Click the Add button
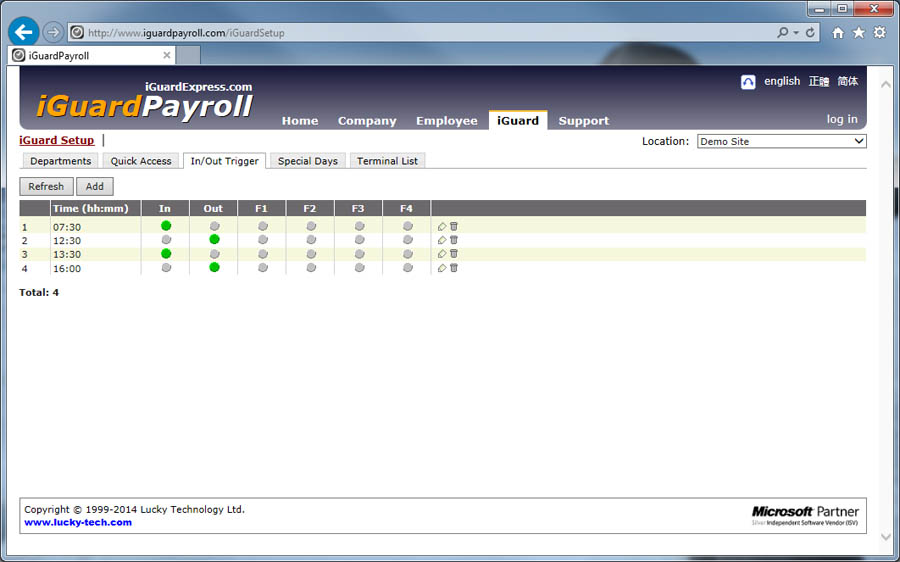This screenshot has height=562, width=900. pyautogui.click(x=95, y=186)
